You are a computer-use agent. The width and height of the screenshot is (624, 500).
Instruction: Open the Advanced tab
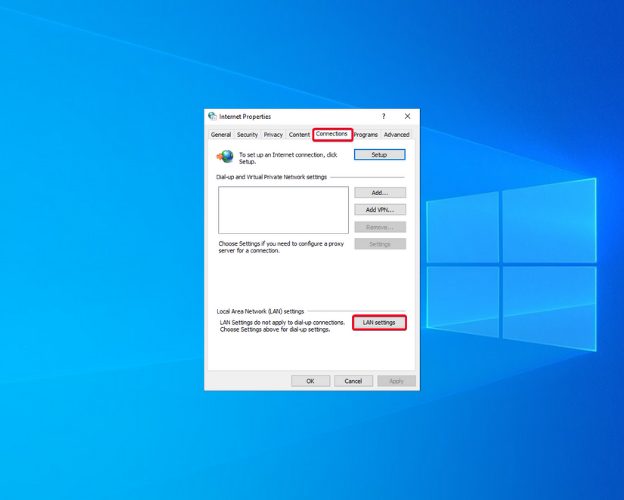[396, 135]
